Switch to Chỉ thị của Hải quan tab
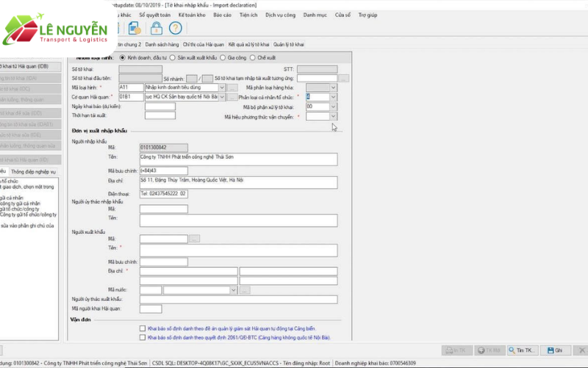588x368 pixels. pyautogui.click(x=204, y=44)
